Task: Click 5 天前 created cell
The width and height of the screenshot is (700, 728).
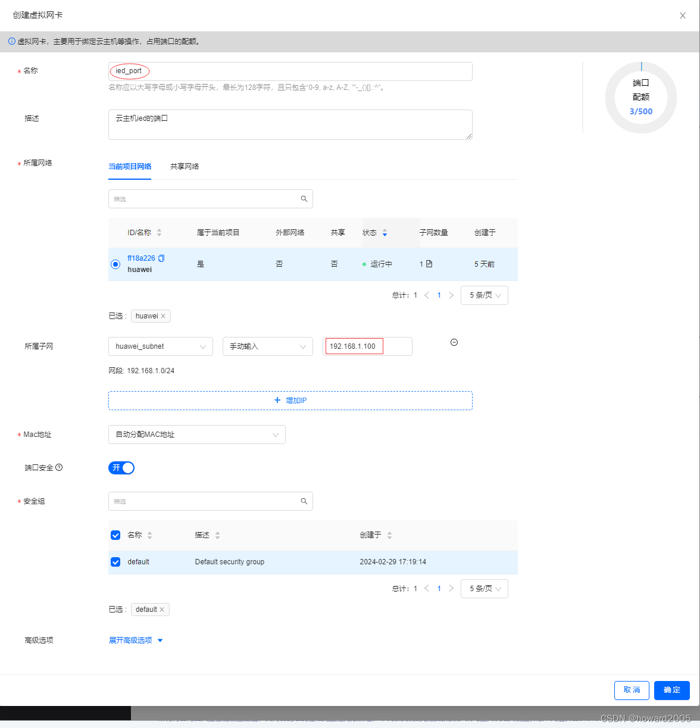Action: [485, 264]
